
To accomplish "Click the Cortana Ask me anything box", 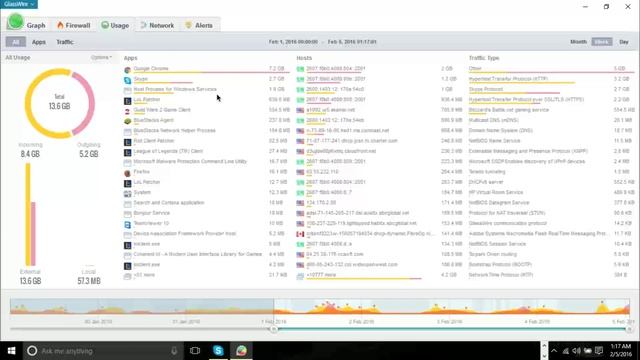I will pos(104,351).
